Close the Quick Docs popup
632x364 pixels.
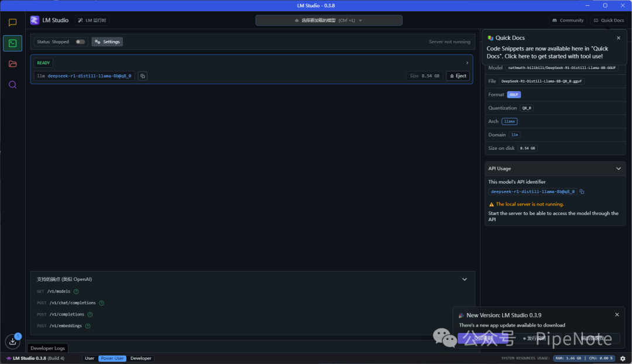tap(619, 38)
